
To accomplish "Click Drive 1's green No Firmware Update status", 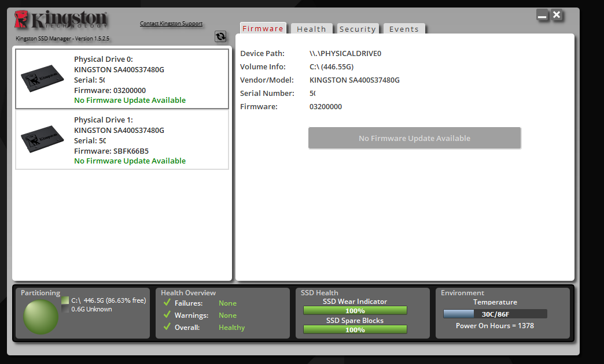I will [130, 161].
